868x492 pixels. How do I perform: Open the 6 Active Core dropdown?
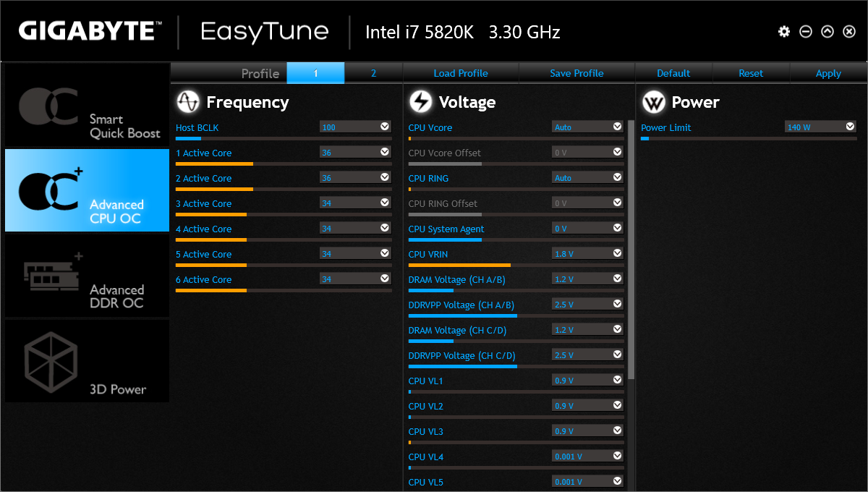355,279
